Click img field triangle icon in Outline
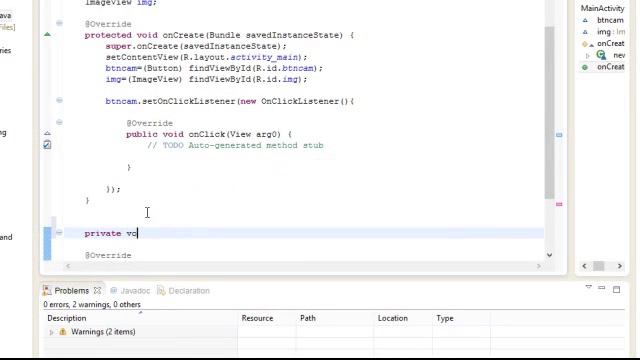 (585, 32)
